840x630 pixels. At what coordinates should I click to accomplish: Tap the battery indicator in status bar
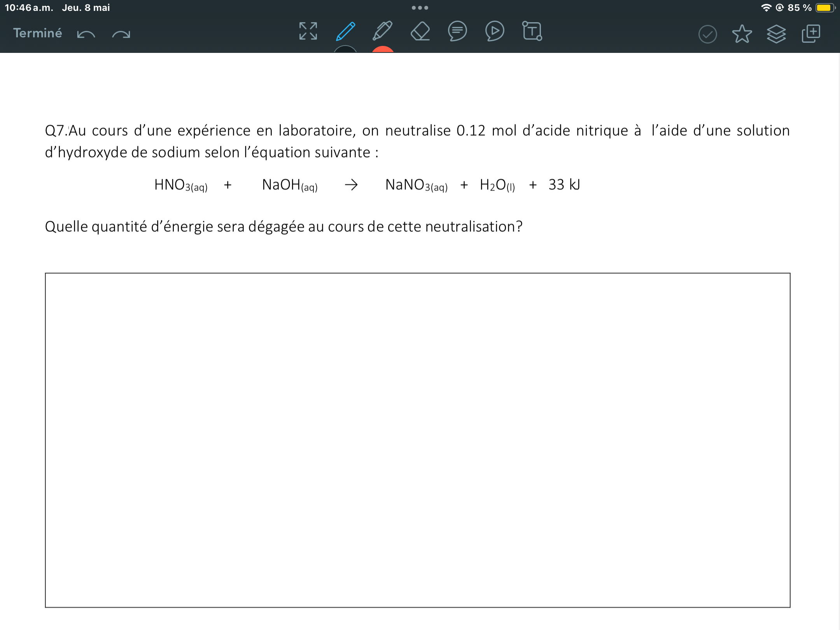pos(824,8)
